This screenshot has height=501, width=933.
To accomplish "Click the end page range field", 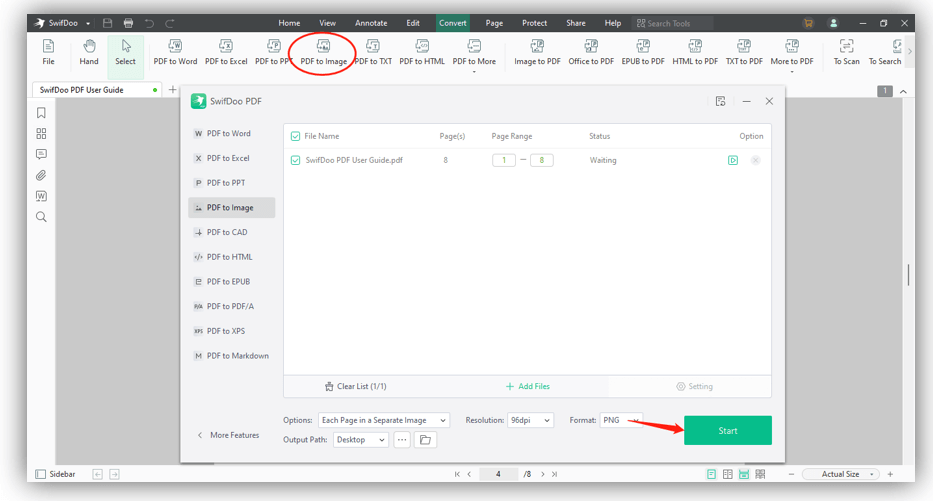I will (541, 160).
